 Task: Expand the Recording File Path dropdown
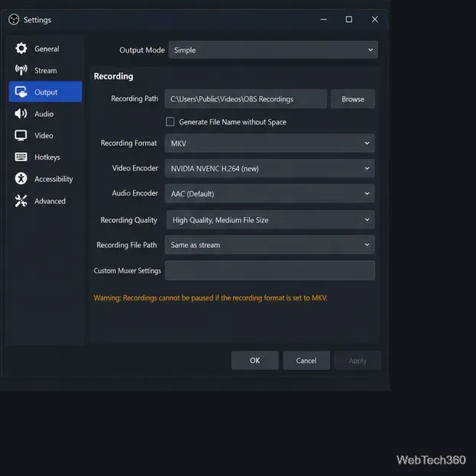pyautogui.click(x=270, y=244)
